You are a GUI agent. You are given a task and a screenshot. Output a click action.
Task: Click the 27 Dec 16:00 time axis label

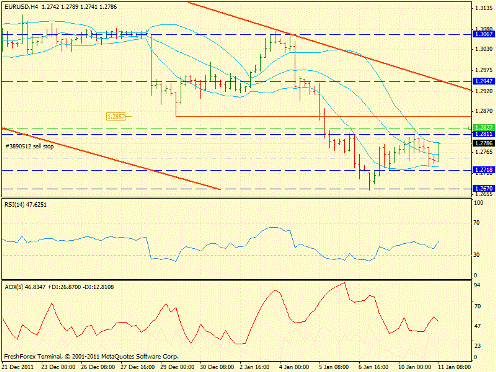click(x=137, y=367)
